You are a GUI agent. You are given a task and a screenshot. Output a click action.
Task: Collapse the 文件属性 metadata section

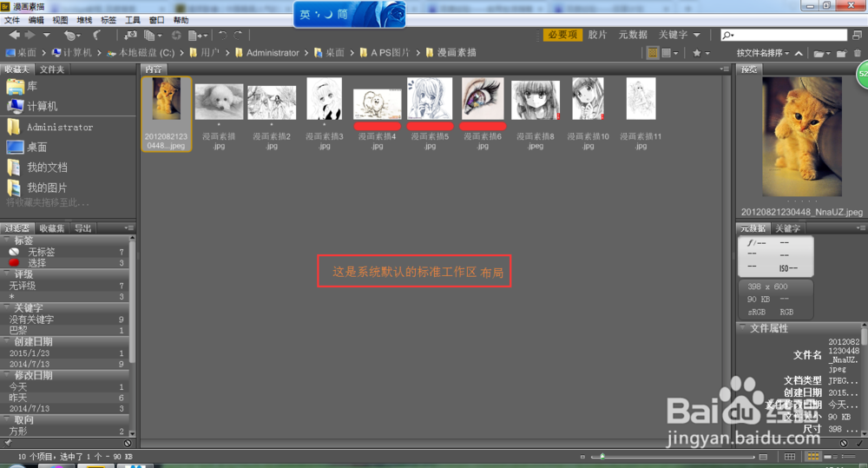743,328
